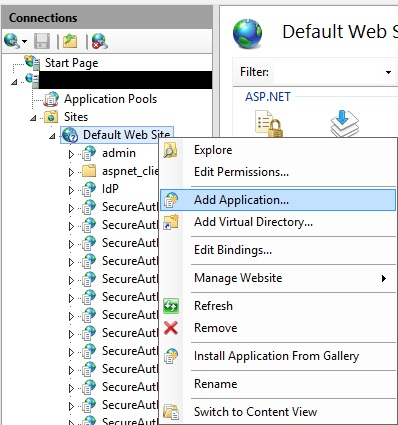Image resolution: width=398 pixels, height=425 pixels.
Task: Select the admin application node
Action: [x=119, y=153]
